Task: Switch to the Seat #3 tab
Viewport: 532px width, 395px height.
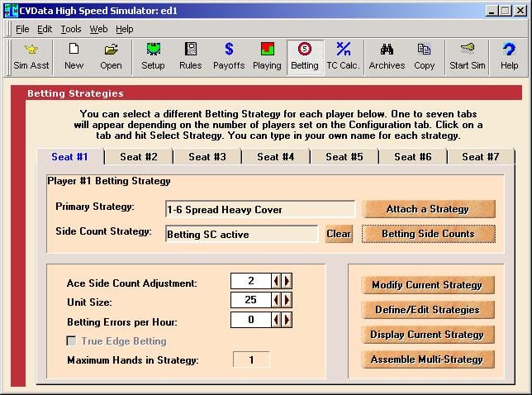Action: 207,157
